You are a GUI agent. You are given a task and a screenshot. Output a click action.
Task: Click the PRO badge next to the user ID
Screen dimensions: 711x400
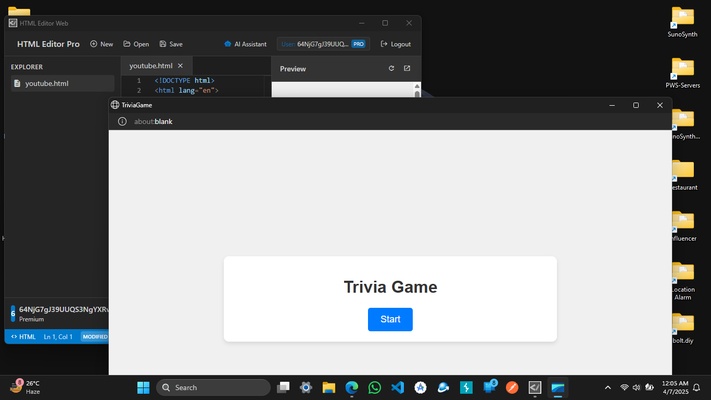pos(358,44)
